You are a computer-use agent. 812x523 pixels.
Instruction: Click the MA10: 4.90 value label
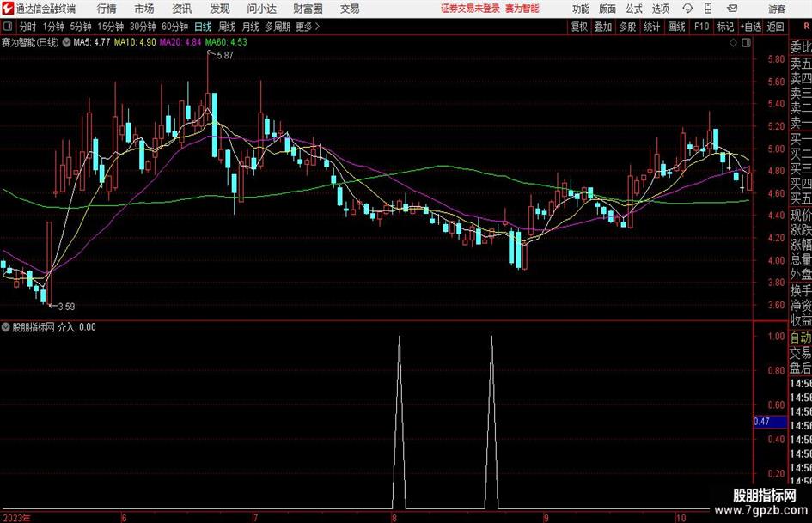tap(135, 42)
